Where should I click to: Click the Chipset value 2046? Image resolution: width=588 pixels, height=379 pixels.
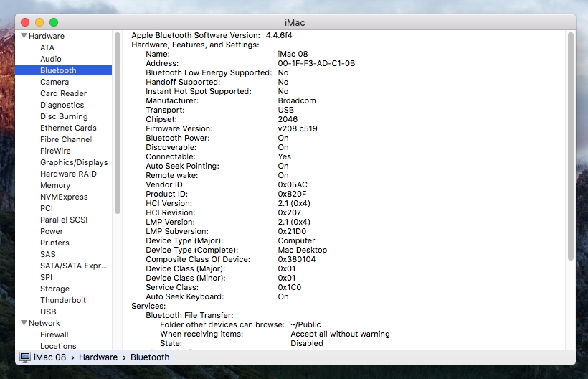(288, 119)
